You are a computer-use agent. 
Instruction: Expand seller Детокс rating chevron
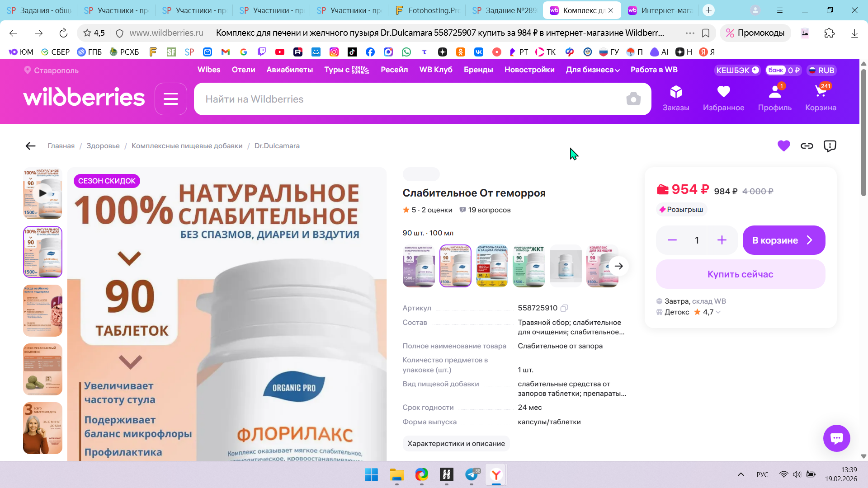tap(718, 312)
